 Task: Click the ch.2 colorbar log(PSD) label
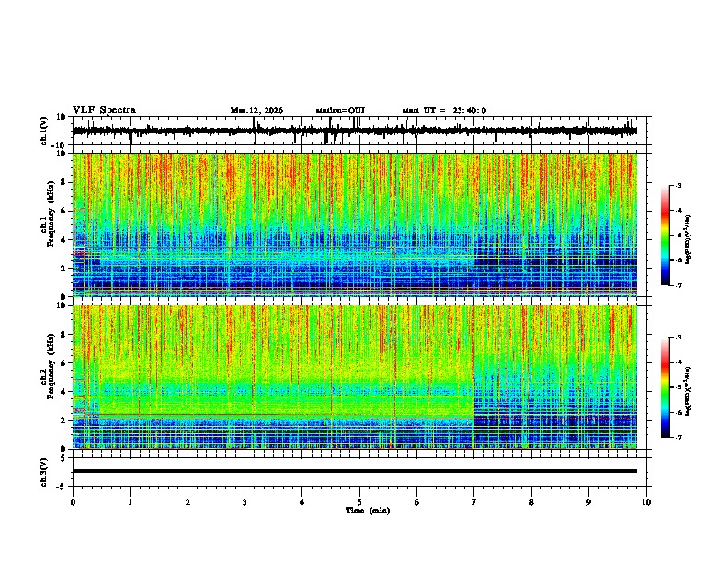pyautogui.click(x=688, y=391)
